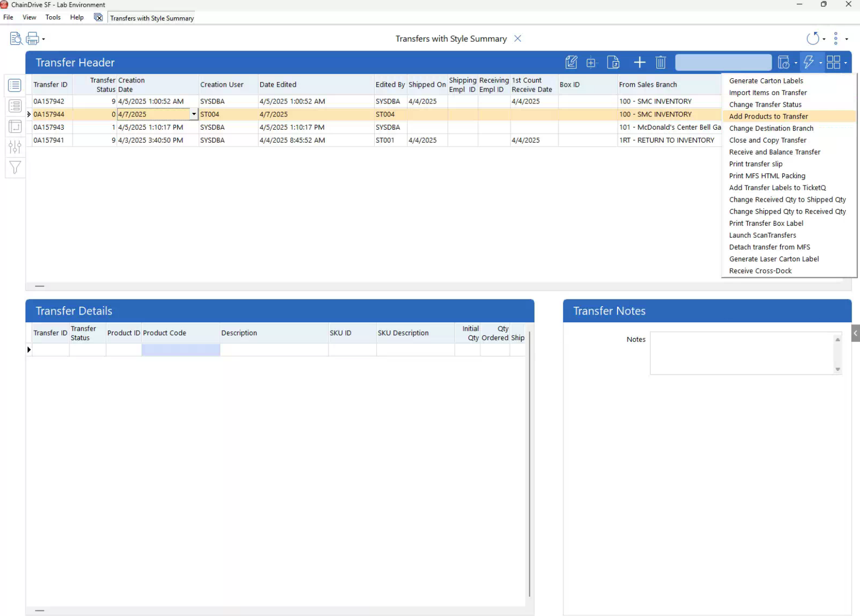The image size is (860, 616).
Task: Click the close-all-windows icon in menu bar
Action: tap(98, 17)
